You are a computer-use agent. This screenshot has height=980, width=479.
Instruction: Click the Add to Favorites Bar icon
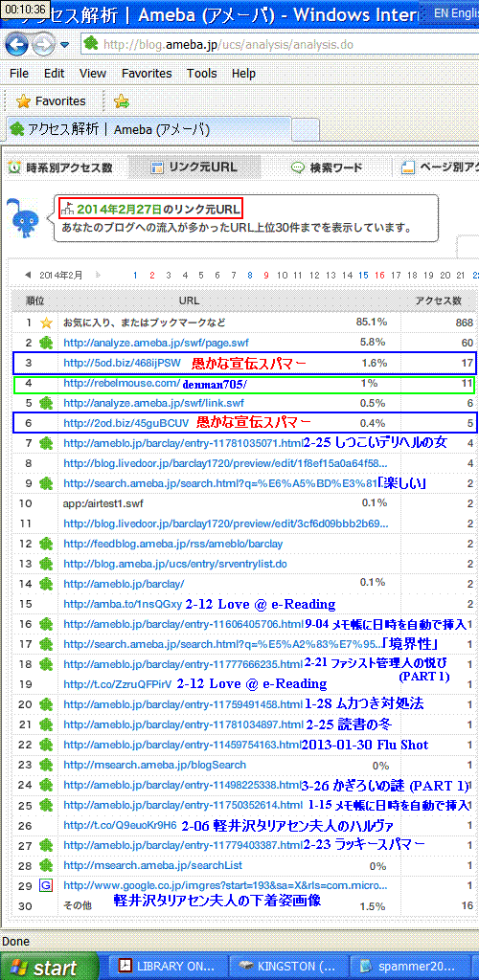[122, 101]
